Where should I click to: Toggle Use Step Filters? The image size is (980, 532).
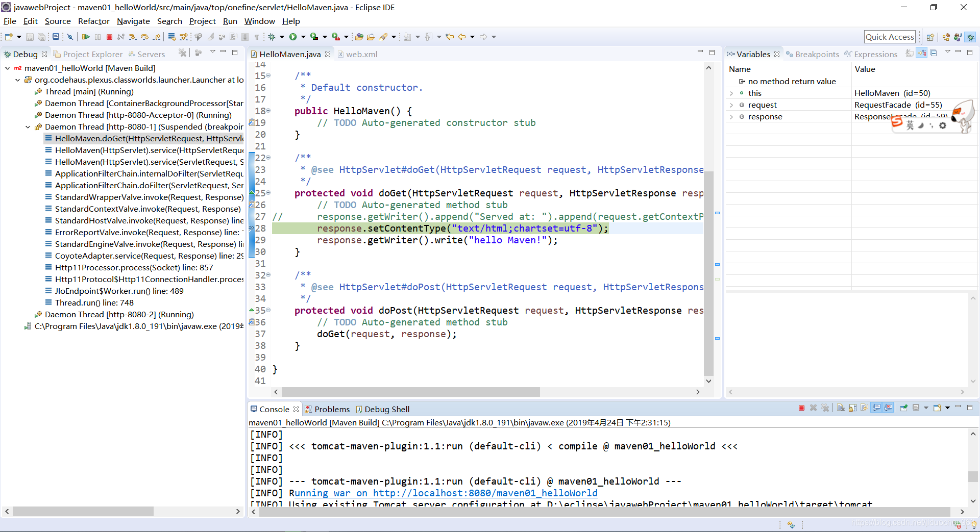[184, 37]
